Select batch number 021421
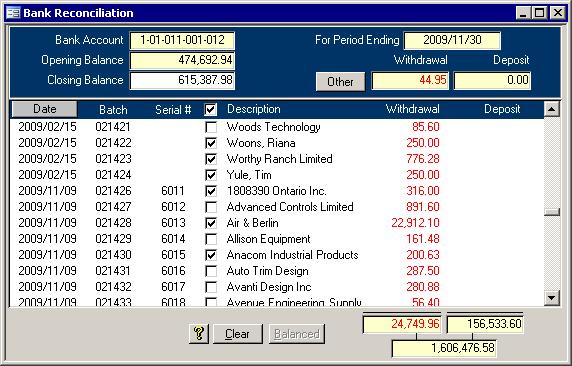 [x=113, y=127]
